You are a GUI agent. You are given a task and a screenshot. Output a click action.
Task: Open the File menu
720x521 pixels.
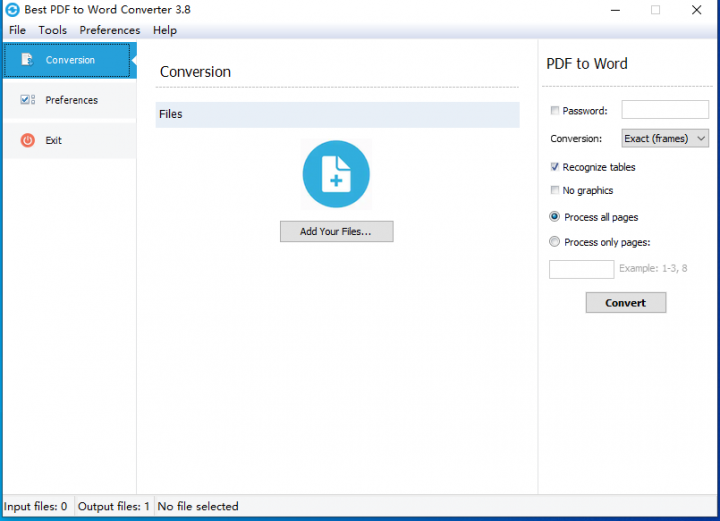point(17,30)
